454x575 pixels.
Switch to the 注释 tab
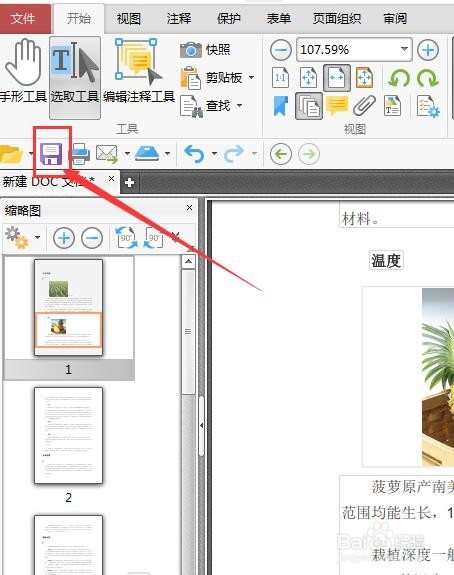click(179, 18)
